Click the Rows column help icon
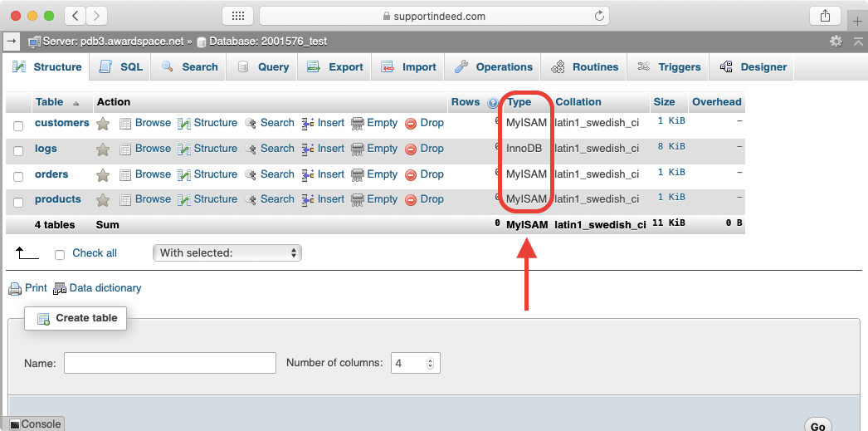 click(x=493, y=103)
